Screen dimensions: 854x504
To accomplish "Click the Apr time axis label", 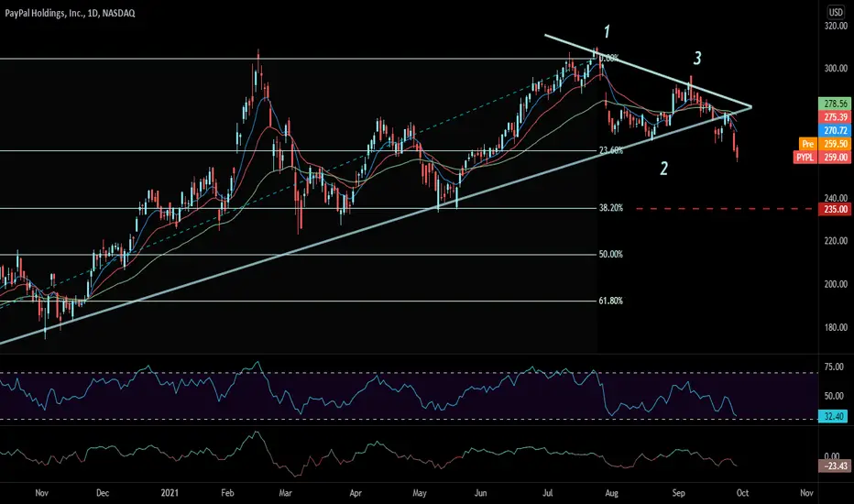I will (x=356, y=493).
